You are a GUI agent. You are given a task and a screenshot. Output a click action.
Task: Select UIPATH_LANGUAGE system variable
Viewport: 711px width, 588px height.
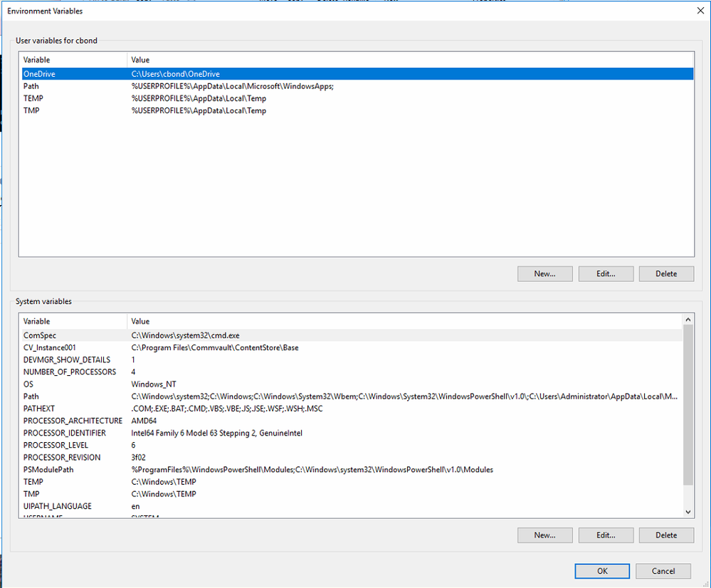pyautogui.click(x=352, y=506)
